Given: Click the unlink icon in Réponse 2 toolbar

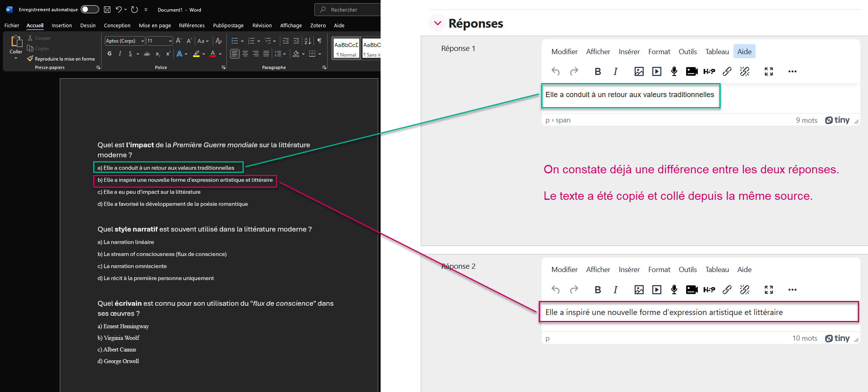Looking at the screenshot, I should [x=745, y=290].
